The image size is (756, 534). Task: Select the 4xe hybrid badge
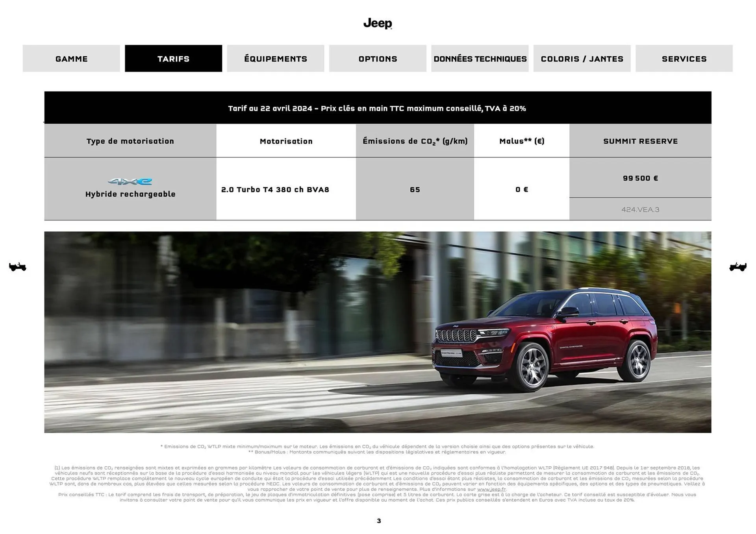pyautogui.click(x=130, y=181)
